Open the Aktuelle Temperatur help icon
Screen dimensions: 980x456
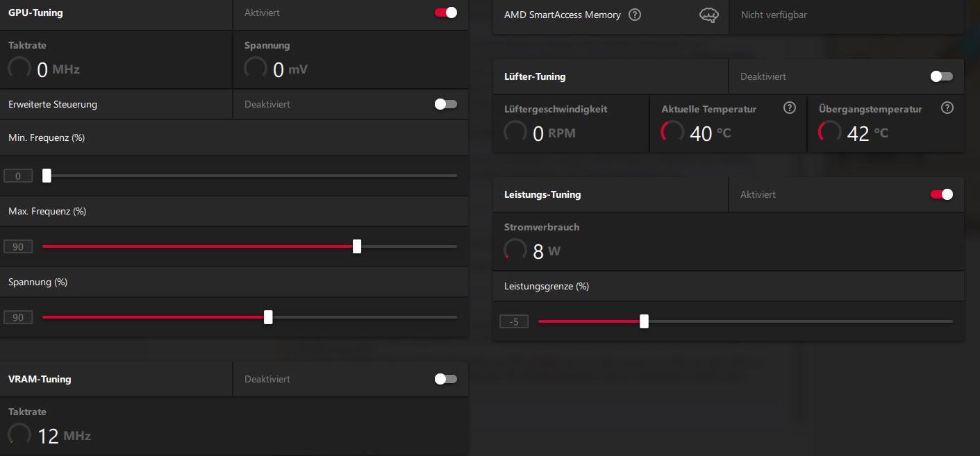click(789, 108)
